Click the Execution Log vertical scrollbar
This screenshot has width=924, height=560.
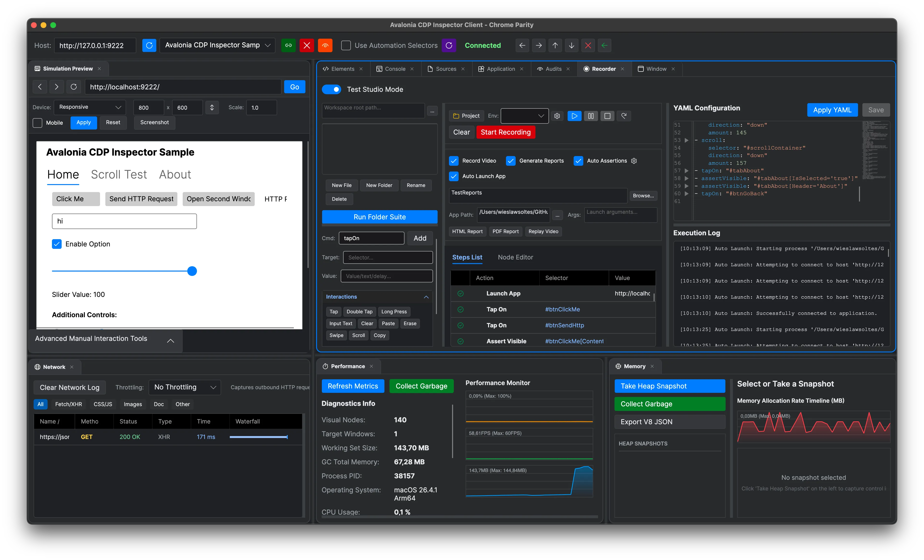coord(888,253)
